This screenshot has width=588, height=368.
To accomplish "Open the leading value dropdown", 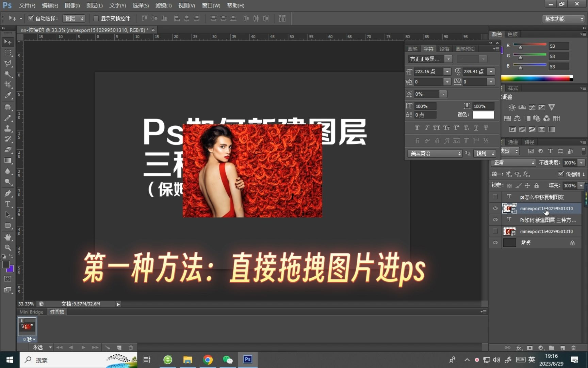I will coord(491,72).
